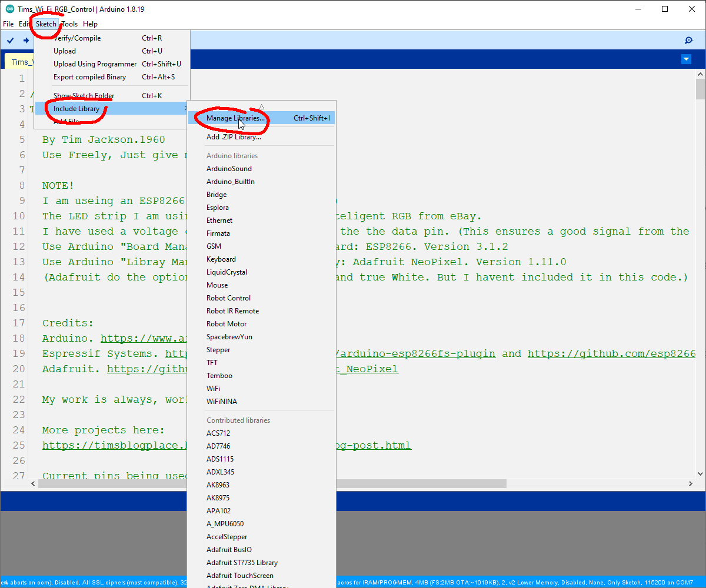The width and height of the screenshot is (706, 588).
Task: Click the github.com/esp8266 link
Action: [x=611, y=354]
